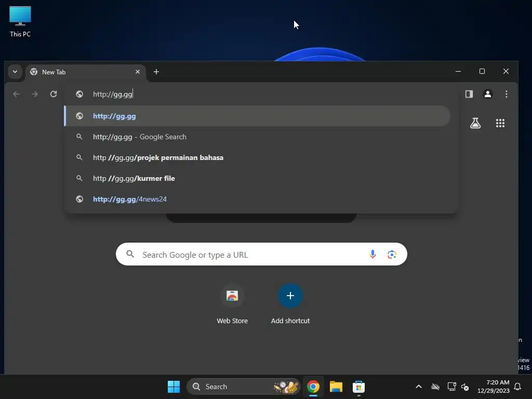532x399 pixels.
Task: Maximize the Chrome window
Action: pos(482,71)
